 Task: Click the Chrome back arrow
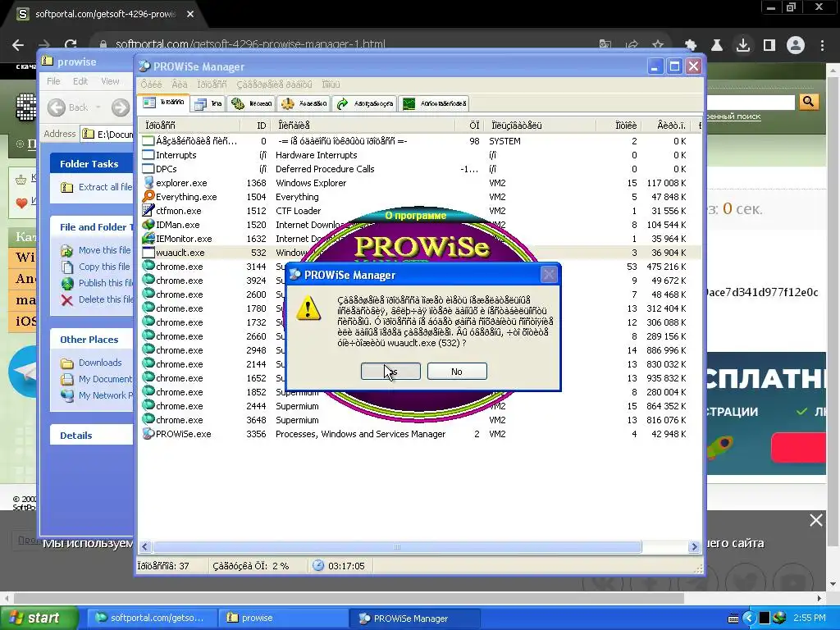[x=18, y=45]
